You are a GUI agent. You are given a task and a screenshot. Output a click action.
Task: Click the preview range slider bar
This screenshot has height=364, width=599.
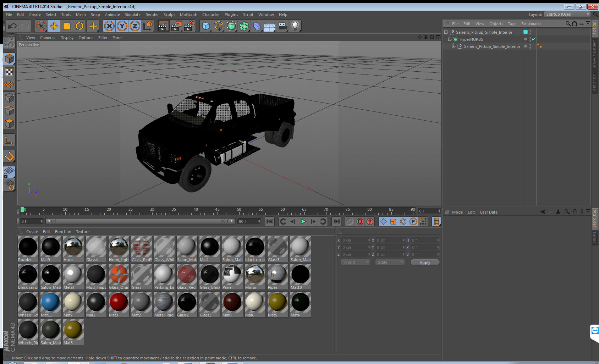pos(141,221)
